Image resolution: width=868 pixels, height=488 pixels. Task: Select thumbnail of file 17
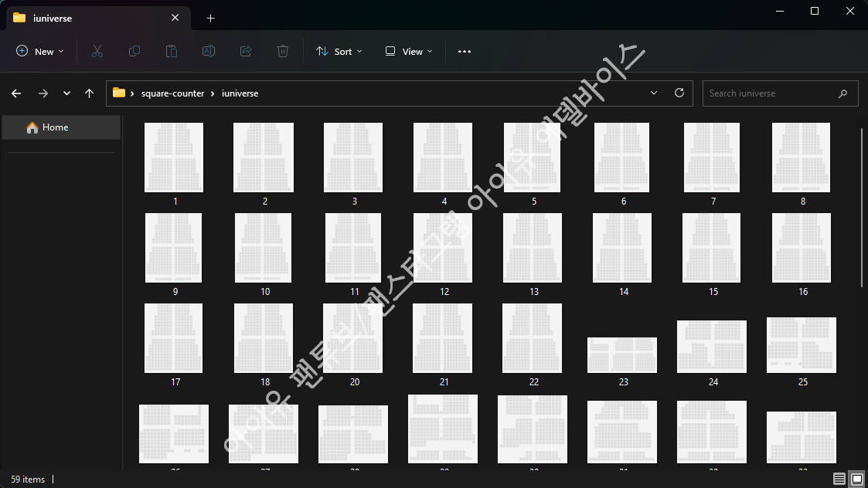pyautogui.click(x=173, y=338)
